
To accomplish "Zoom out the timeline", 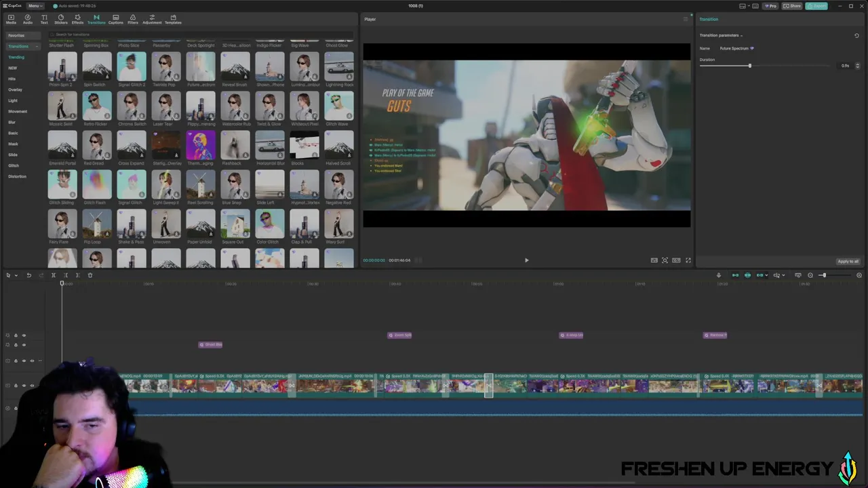I will (810, 275).
